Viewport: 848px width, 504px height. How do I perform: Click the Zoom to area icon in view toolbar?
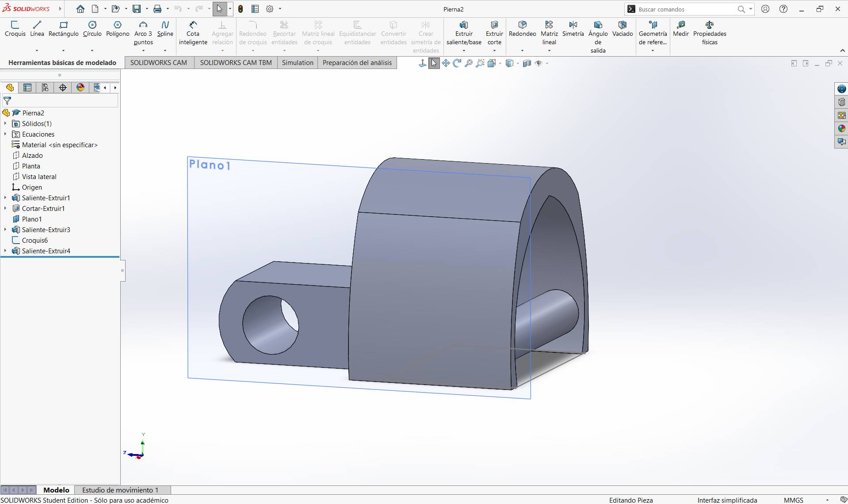tap(480, 63)
